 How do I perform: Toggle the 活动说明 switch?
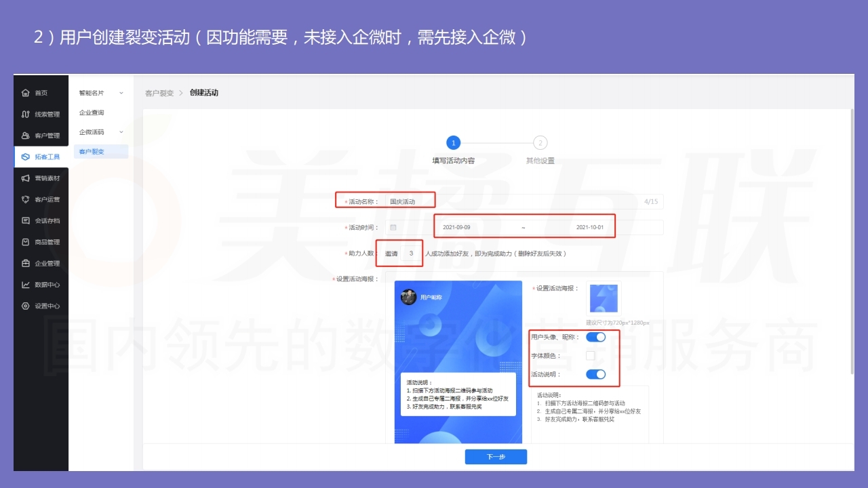[x=595, y=374]
